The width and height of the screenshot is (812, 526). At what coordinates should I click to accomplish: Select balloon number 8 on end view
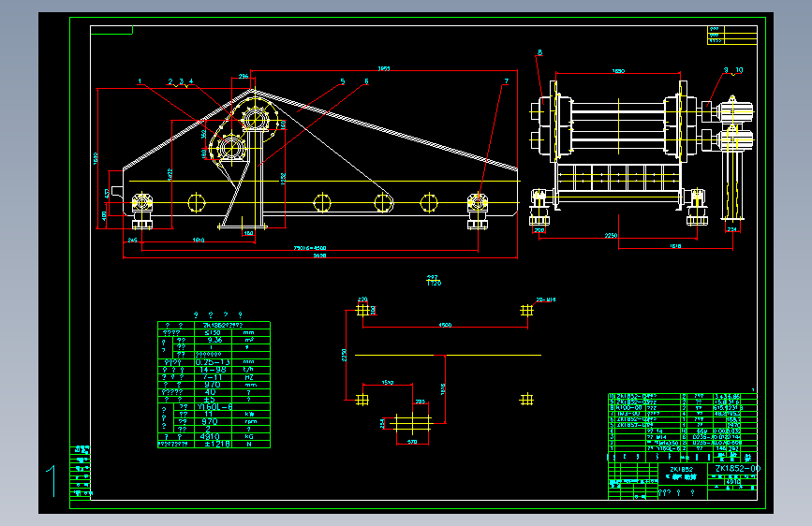point(539,52)
